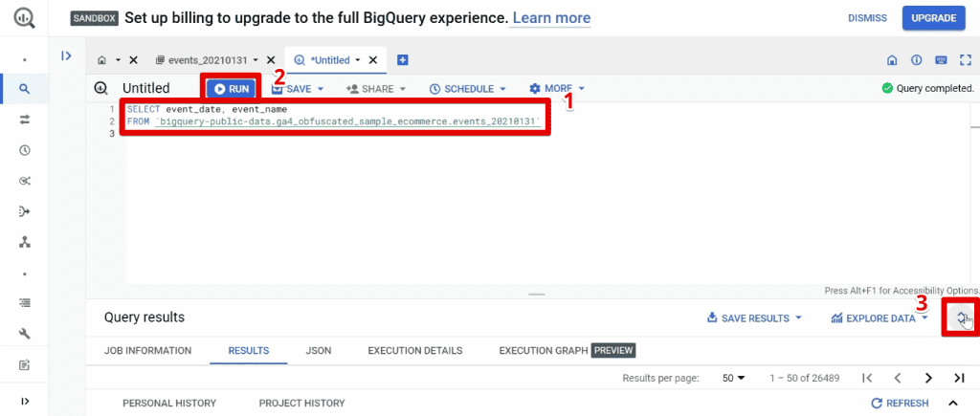Toggle full screen editor icon

click(x=965, y=60)
